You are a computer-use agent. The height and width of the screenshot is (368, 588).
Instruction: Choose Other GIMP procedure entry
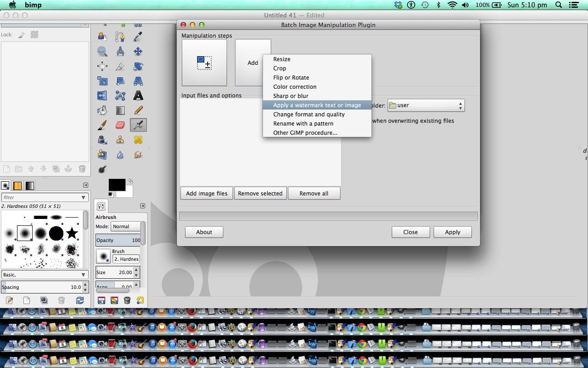[317, 132]
